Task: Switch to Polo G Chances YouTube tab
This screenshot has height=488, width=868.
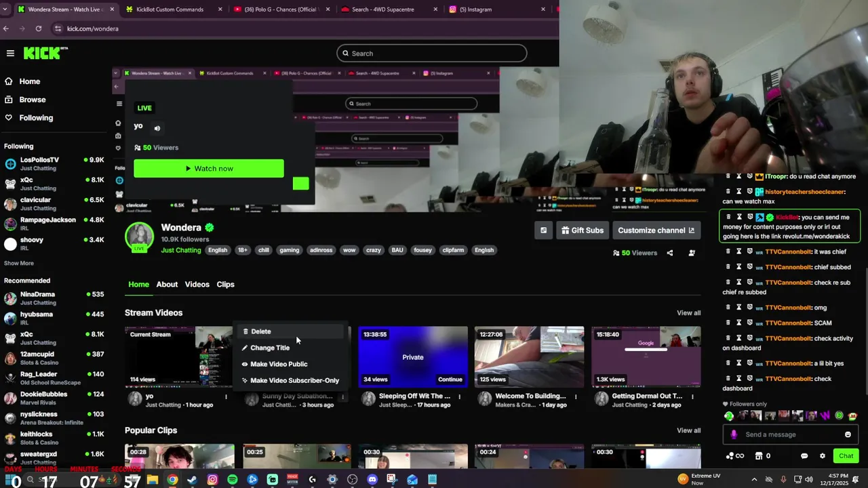Action: pos(281,9)
